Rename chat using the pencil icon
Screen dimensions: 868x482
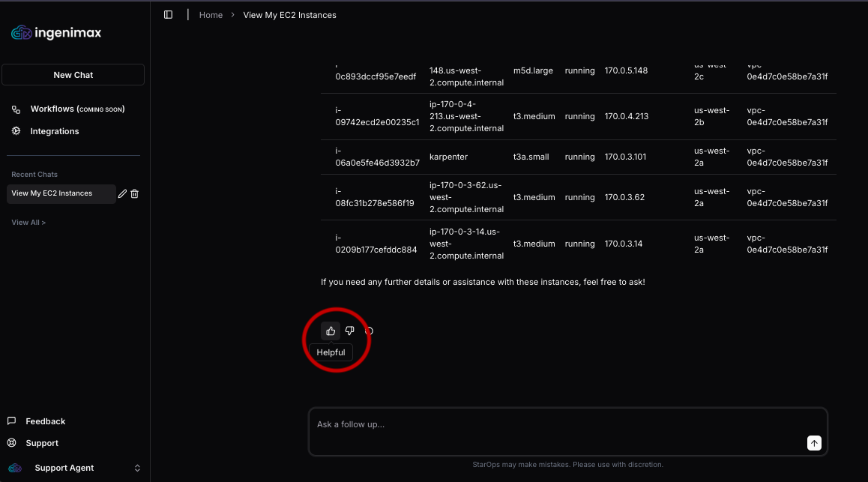[123, 193]
